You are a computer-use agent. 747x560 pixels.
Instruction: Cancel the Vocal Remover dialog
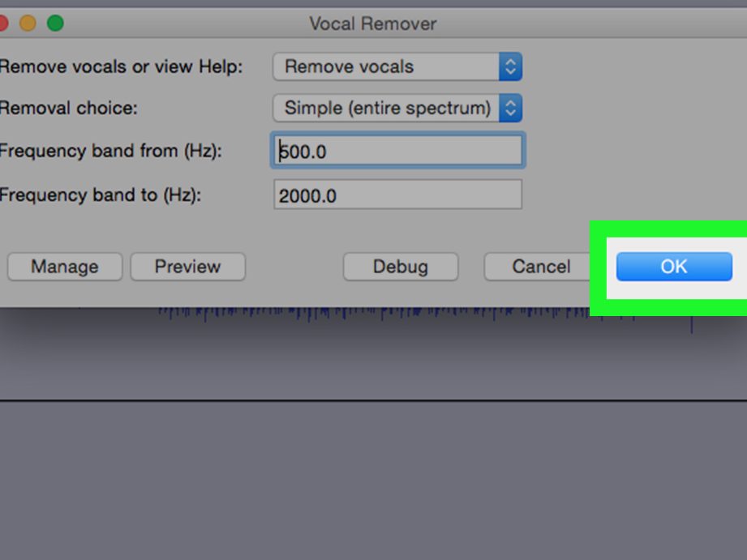pos(540,267)
